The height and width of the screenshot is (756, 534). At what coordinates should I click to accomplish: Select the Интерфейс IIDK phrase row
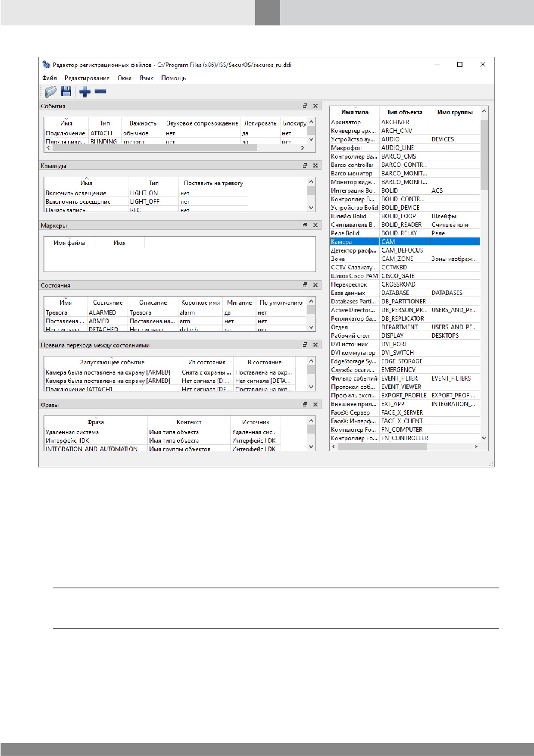162,440
